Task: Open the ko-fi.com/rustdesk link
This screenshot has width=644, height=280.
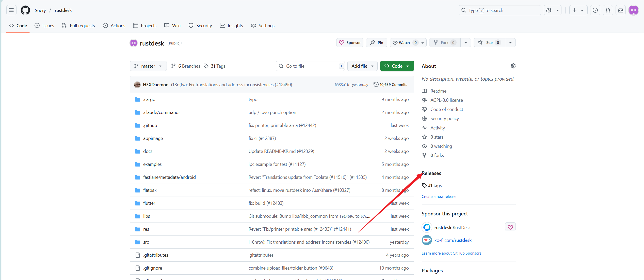Action: pos(453,240)
